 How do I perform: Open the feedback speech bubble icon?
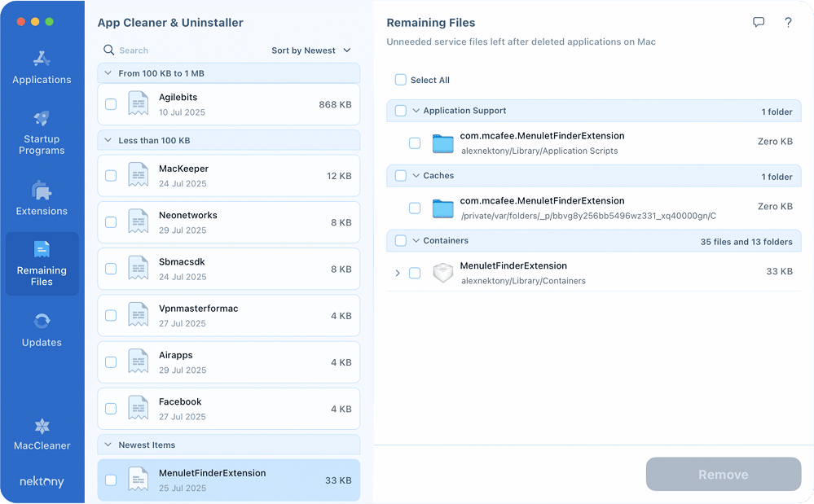(x=759, y=22)
